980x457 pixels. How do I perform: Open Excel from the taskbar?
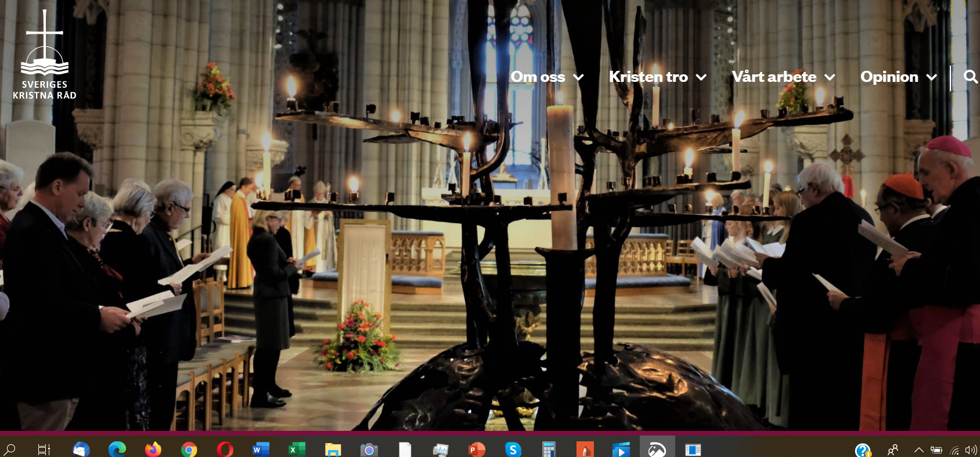coord(297,449)
